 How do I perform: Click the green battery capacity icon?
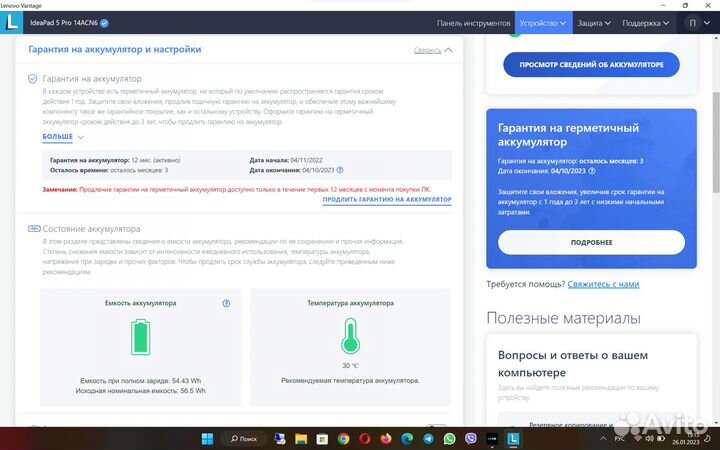[141, 338]
